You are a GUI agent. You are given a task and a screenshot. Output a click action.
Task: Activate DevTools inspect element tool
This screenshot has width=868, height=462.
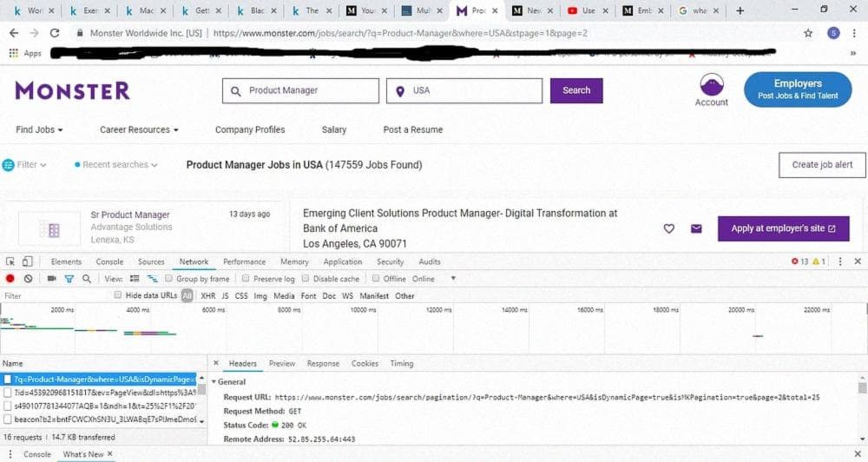coord(10,261)
